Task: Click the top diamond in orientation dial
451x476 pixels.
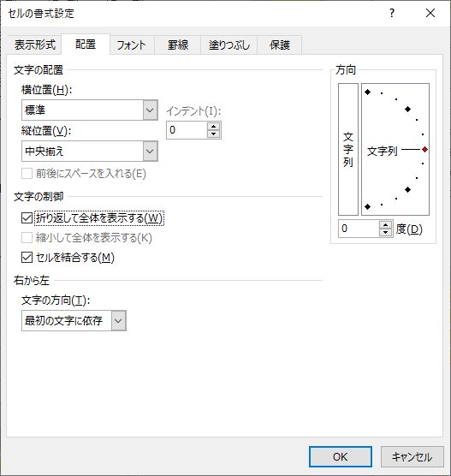Action: [x=367, y=92]
